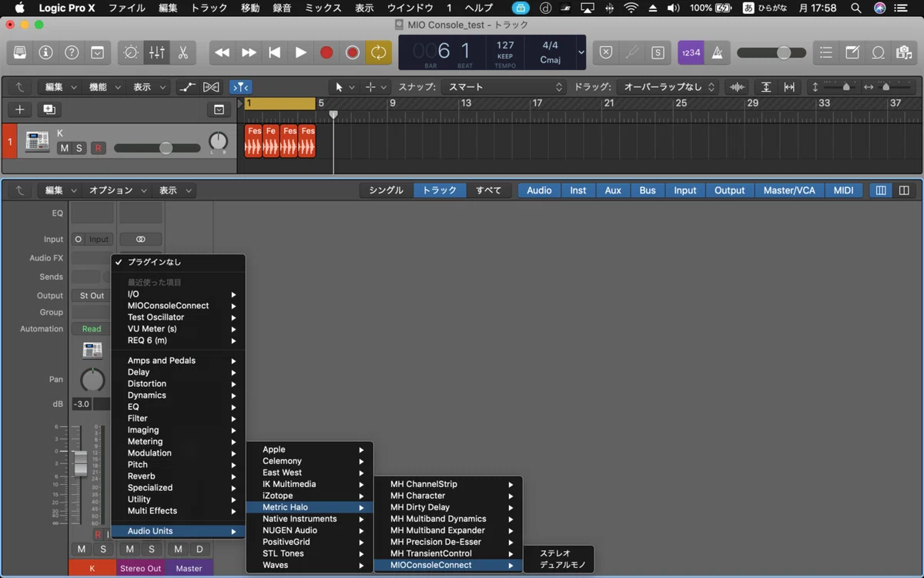Click the track K pan knob
Image resolution: width=924 pixels, height=578 pixels.
tap(219, 141)
